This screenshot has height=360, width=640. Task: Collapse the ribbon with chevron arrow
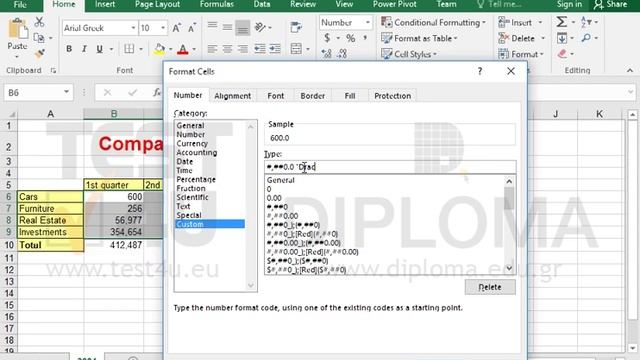click(x=630, y=71)
